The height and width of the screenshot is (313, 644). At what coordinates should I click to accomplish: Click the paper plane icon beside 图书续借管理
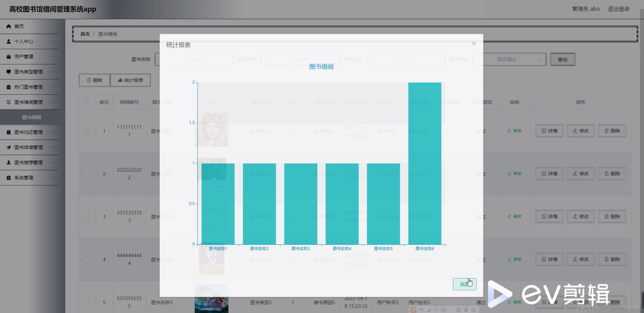pos(8,147)
